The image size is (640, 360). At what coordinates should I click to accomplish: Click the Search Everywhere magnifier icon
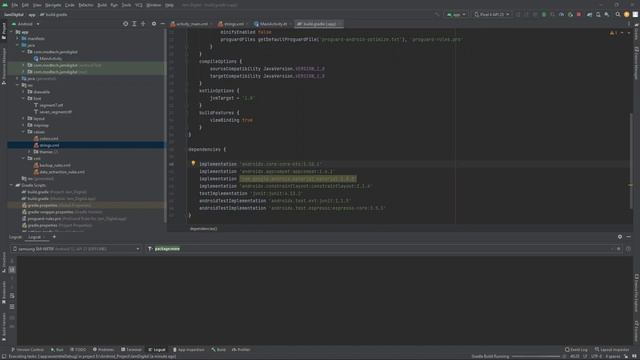click(618, 14)
